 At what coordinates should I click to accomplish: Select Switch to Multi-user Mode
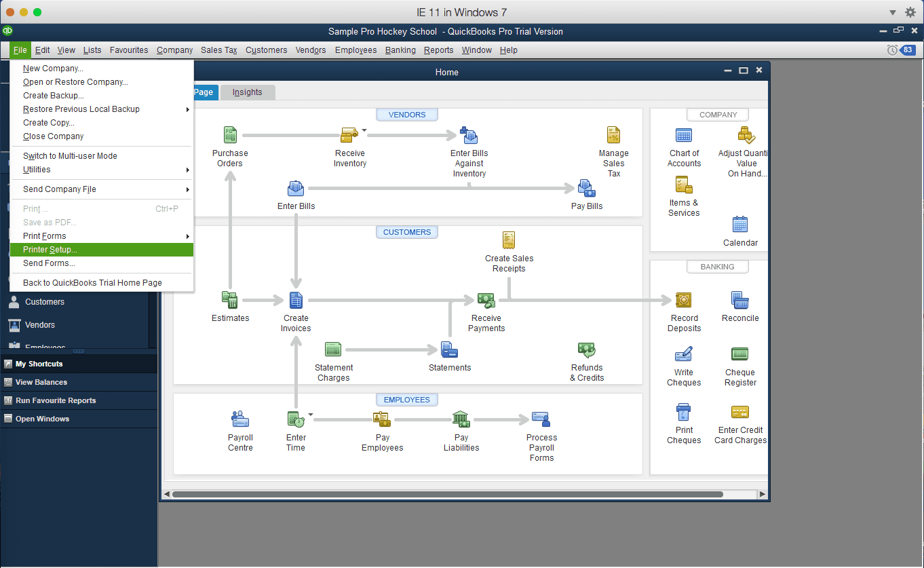(x=102, y=156)
